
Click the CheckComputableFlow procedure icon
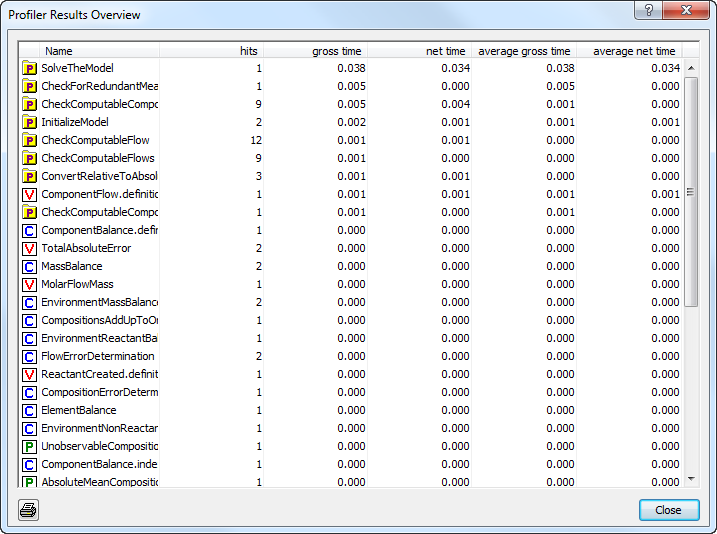click(29, 140)
